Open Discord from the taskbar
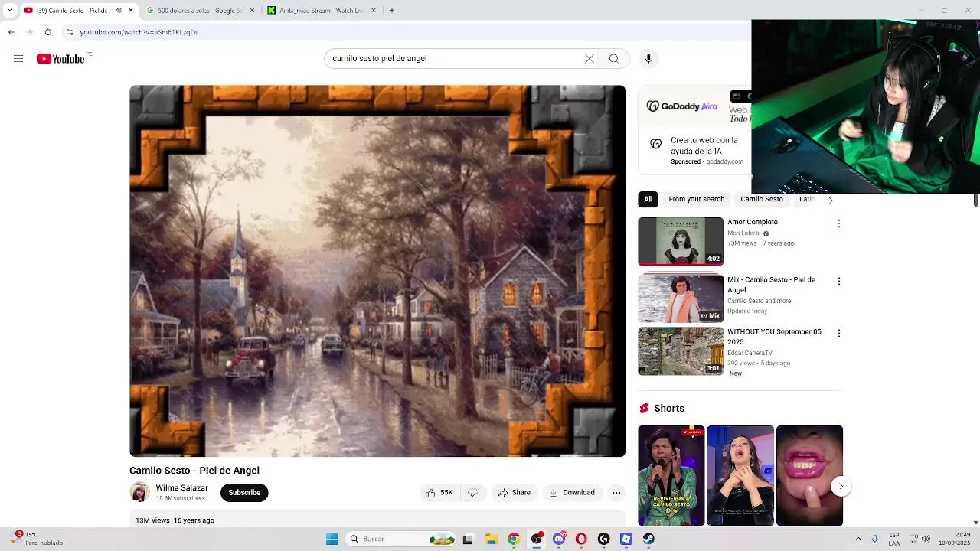This screenshot has width=980, height=551. 559,539
